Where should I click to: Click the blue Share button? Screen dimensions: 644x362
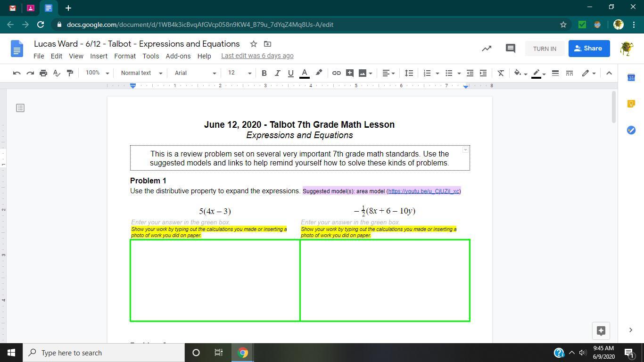pyautogui.click(x=589, y=48)
